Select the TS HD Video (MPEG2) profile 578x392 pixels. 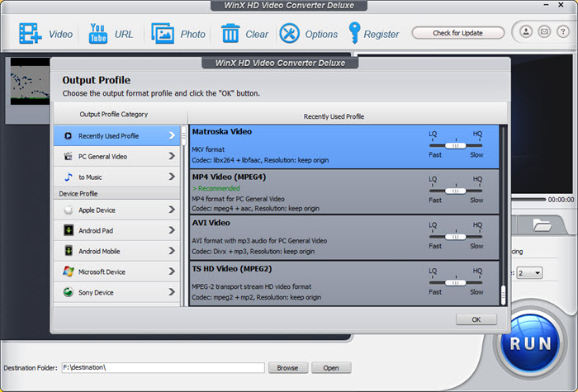coord(344,283)
